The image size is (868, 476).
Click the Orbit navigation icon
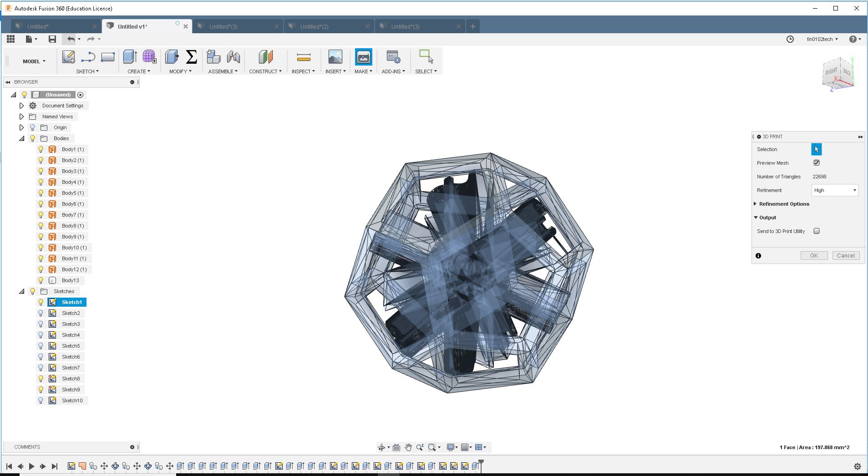pyautogui.click(x=381, y=447)
